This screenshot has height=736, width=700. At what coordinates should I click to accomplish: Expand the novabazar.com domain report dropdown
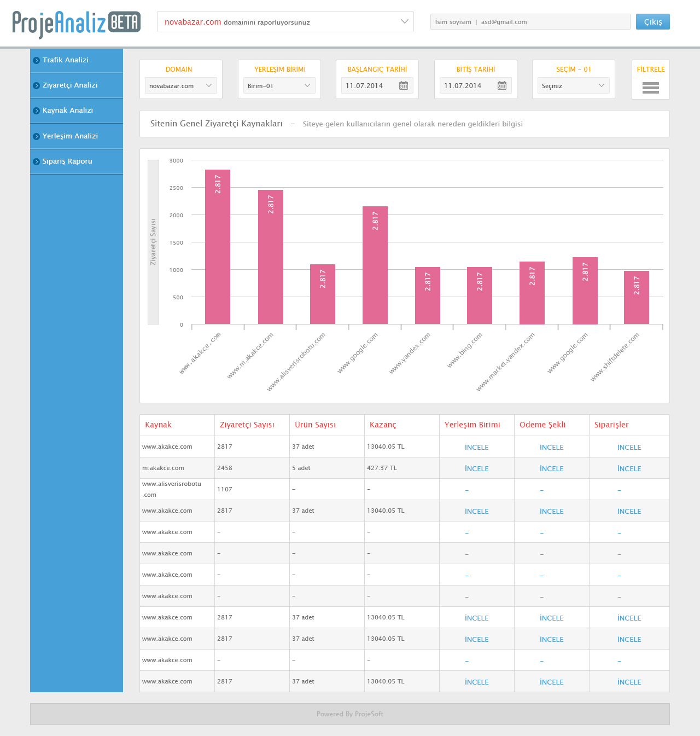pos(404,22)
